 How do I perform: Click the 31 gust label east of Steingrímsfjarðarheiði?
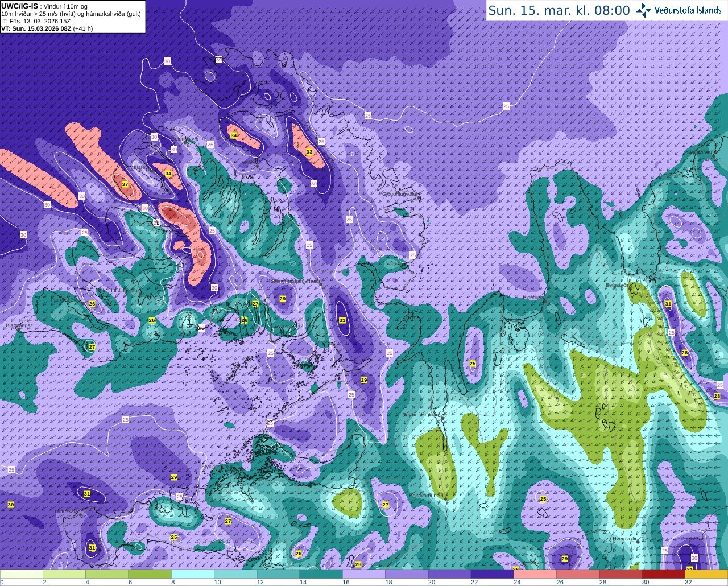point(342,320)
